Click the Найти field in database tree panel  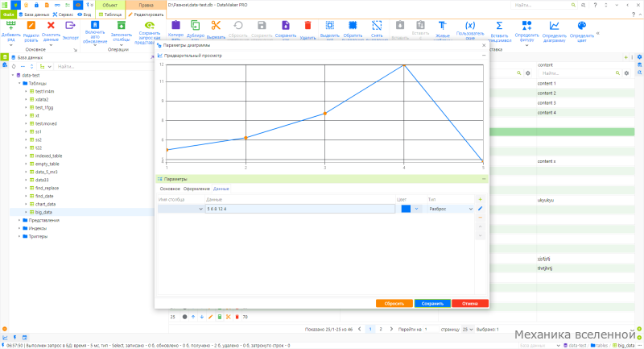[103, 67]
